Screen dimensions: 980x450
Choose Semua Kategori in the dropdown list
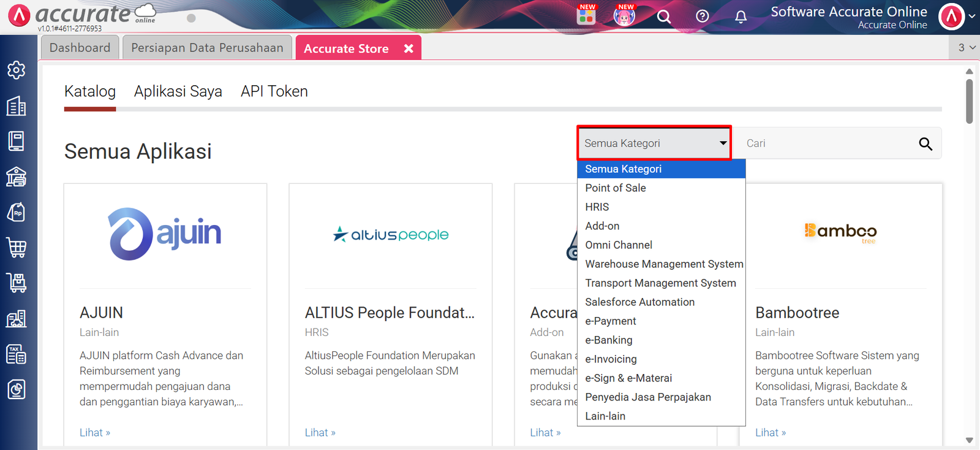(x=661, y=169)
